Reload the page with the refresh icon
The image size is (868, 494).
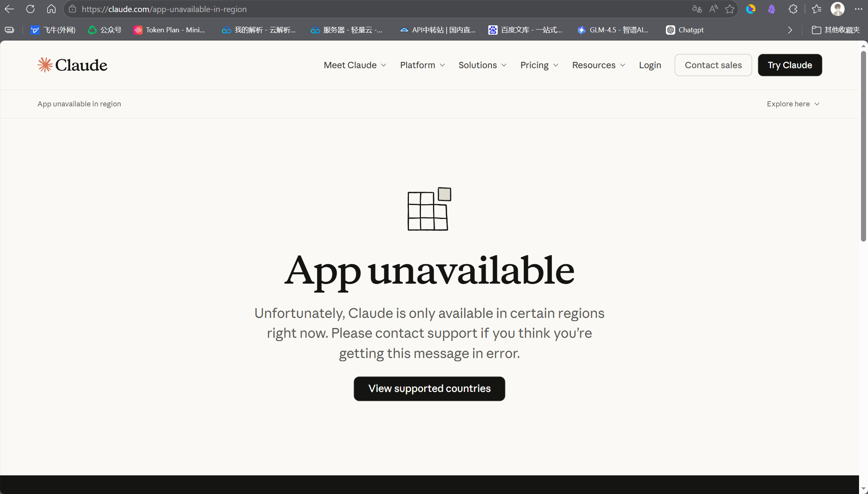coord(30,9)
